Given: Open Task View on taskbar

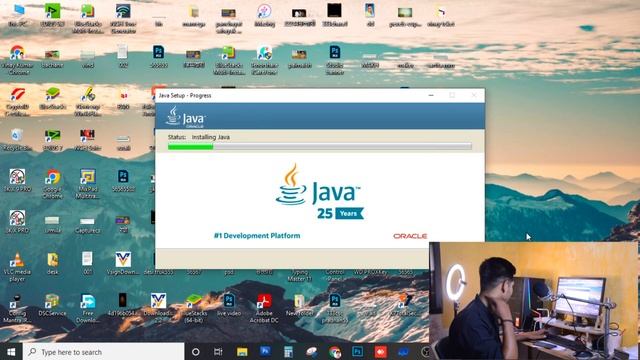Looking at the screenshot, I should tap(218, 352).
